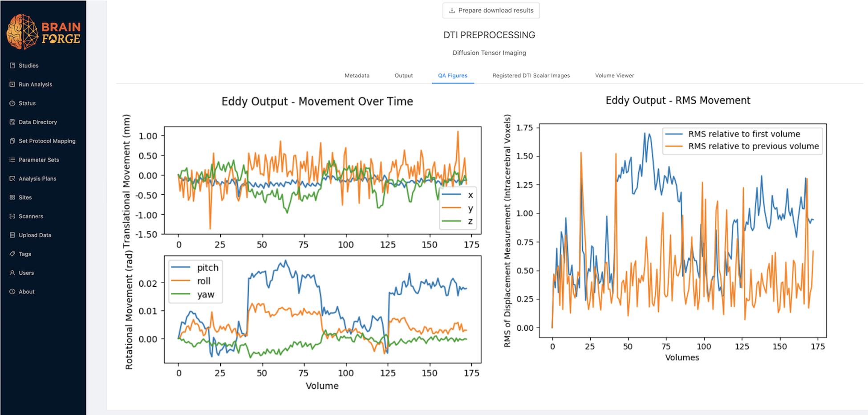Screen dimensions: 868x415
Task: Click the RMS Movement plot title
Action: [x=678, y=101]
